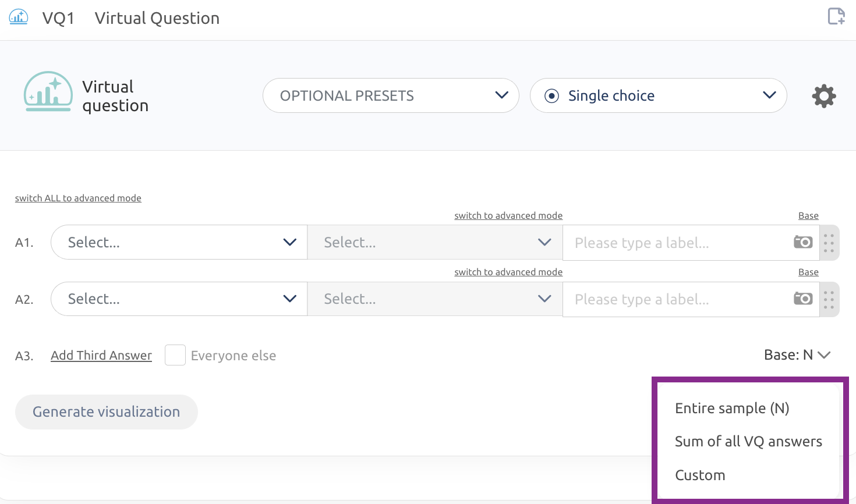Click the small VQ1 chart icon in header

click(x=19, y=17)
